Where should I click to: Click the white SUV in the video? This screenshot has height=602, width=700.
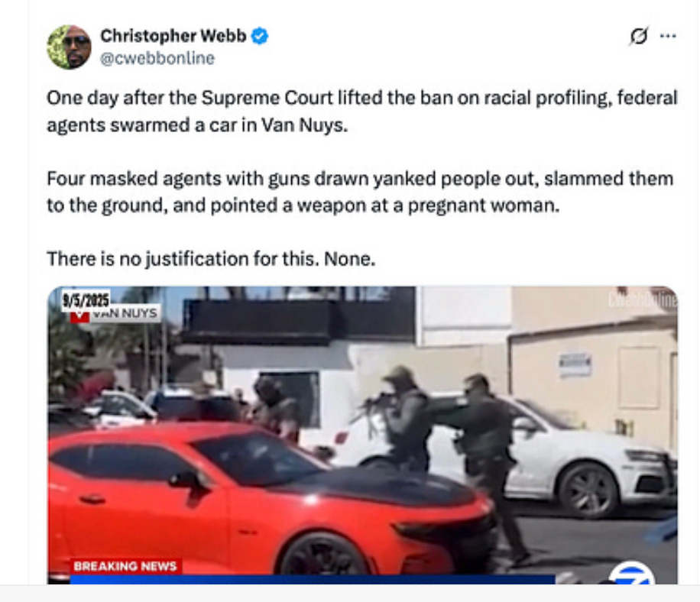(580, 460)
